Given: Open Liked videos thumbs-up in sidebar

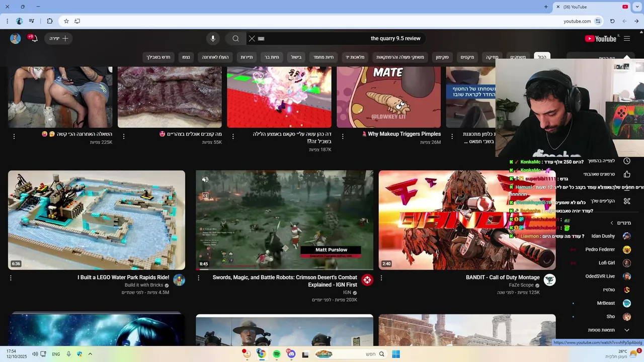Looking at the screenshot, I should point(627,174).
